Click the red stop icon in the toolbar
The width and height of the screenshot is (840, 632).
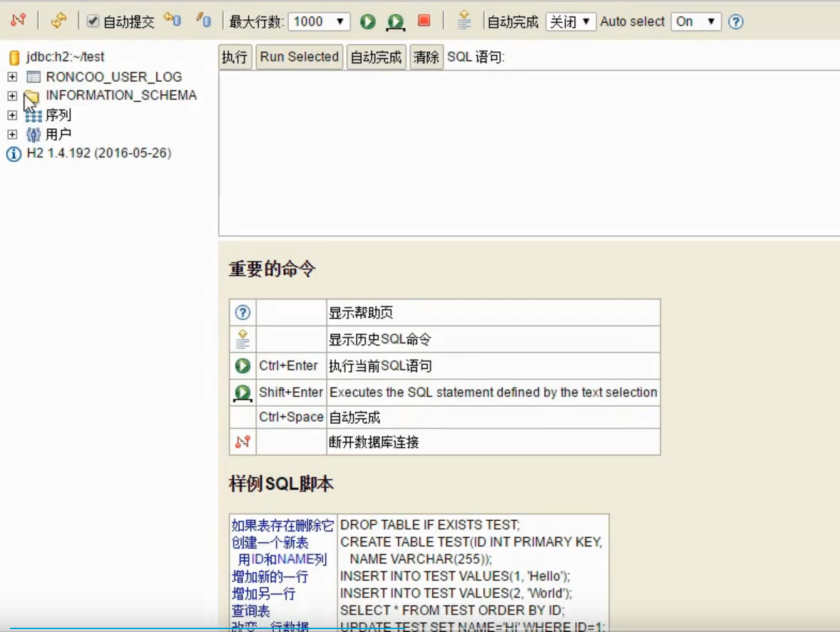pos(424,21)
